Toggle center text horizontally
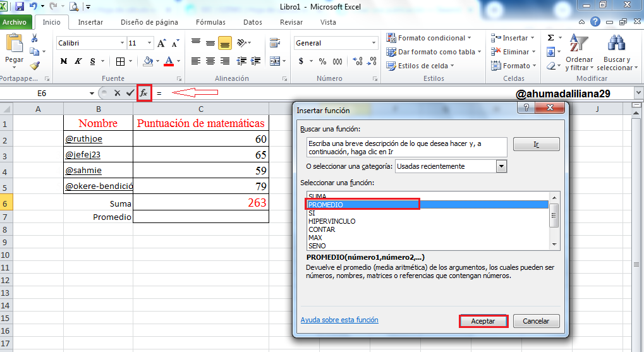Viewport: 644px width, 352px height. 210,61
